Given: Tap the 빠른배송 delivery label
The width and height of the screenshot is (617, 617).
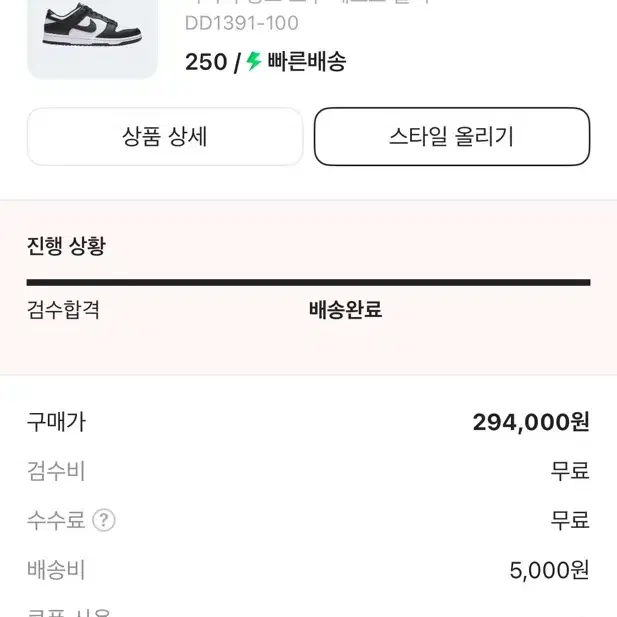Looking at the screenshot, I should pyautogui.click(x=307, y=62).
